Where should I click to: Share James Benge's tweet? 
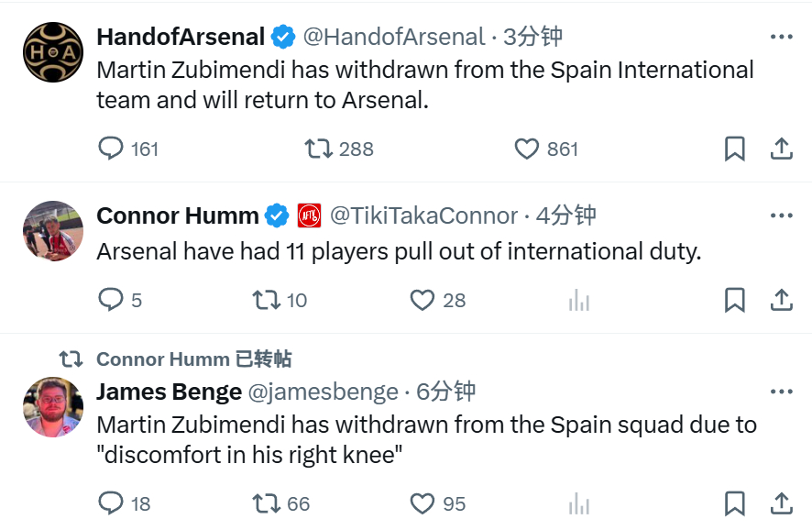781,503
